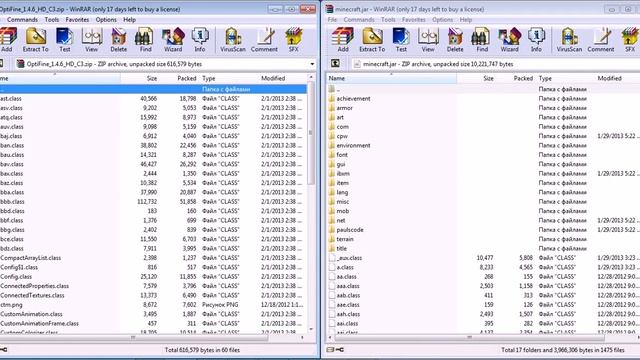Select CompactArrayList.class in OptiFine window
This screenshot has width=640, height=360.
[x=31, y=258]
